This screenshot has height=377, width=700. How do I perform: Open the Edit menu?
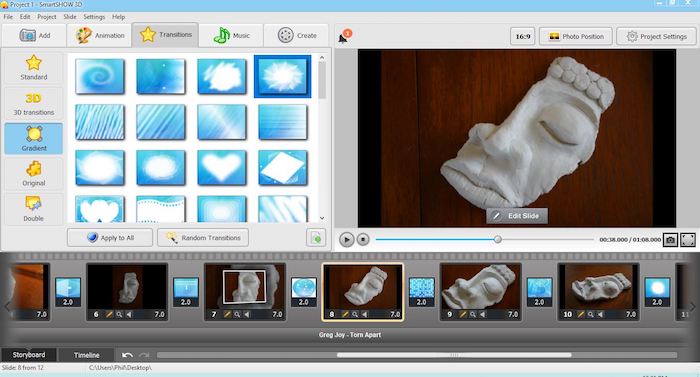click(x=25, y=17)
